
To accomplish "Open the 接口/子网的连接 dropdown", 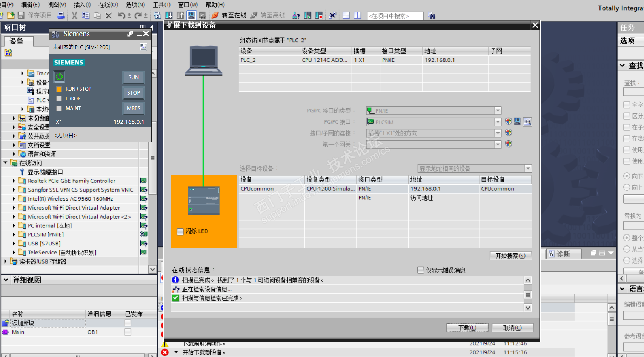I will tap(498, 133).
